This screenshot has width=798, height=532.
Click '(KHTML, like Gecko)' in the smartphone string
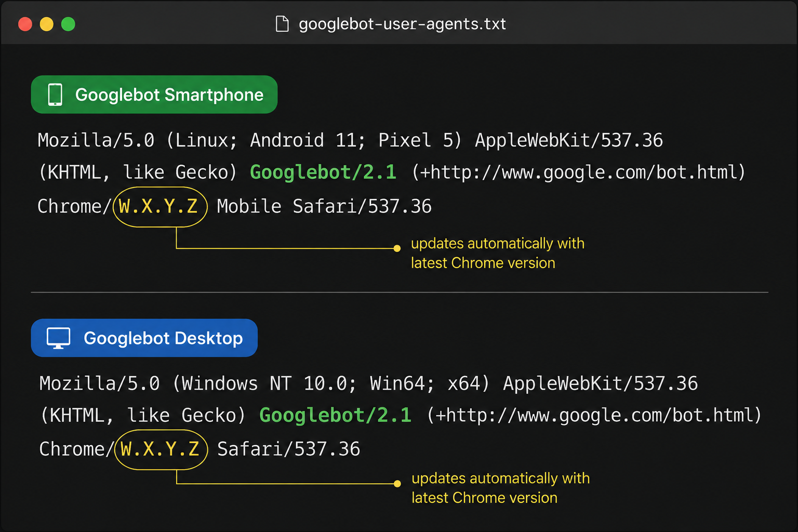[x=138, y=172]
